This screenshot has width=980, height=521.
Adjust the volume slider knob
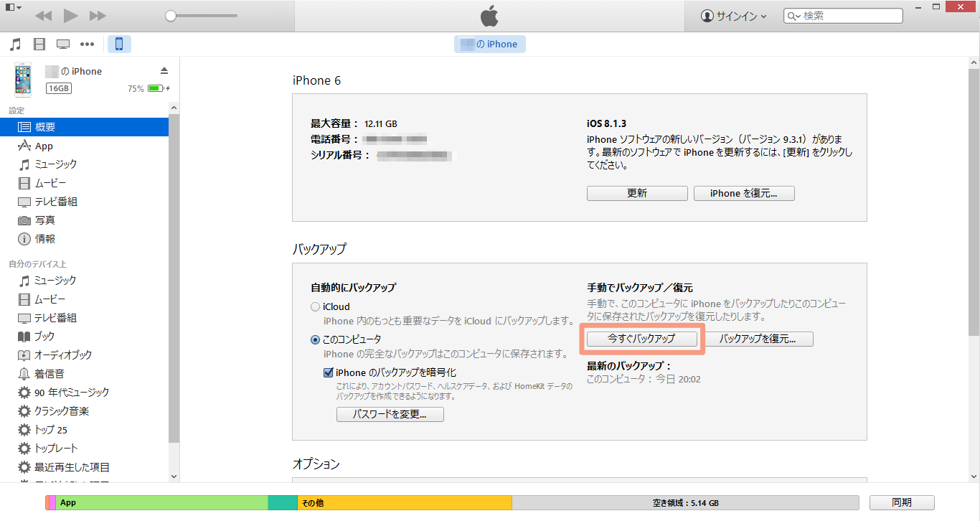tap(170, 16)
